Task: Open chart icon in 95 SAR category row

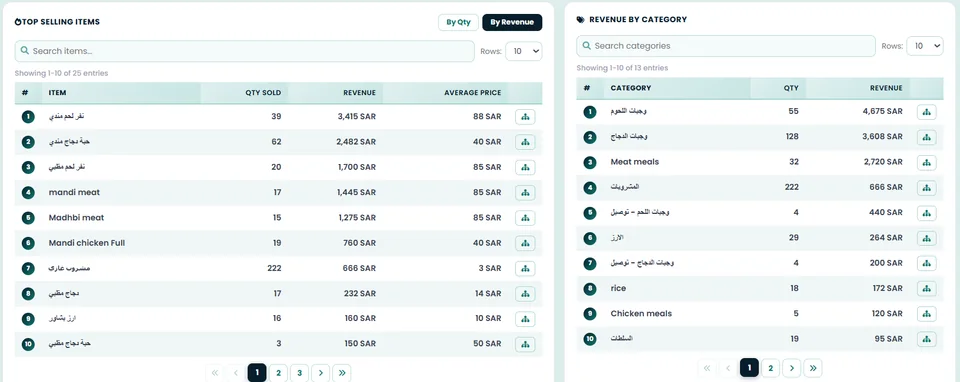Action: click(x=926, y=339)
